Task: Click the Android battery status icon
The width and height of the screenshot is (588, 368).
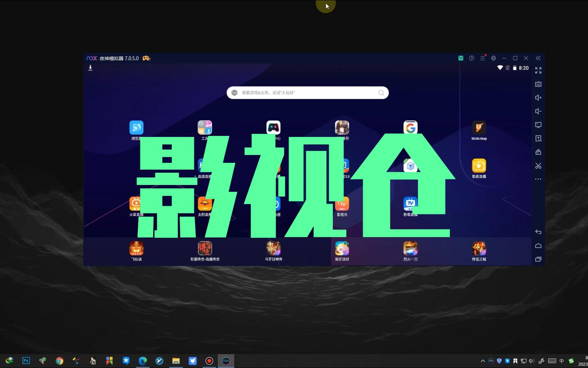Action: [515, 68]
